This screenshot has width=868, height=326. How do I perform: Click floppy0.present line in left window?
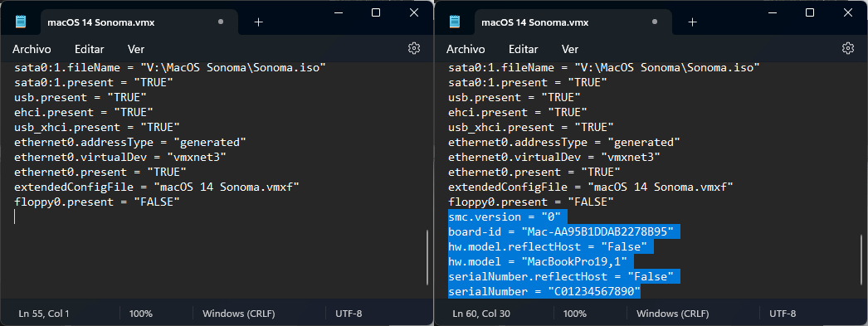pos(97,202)
